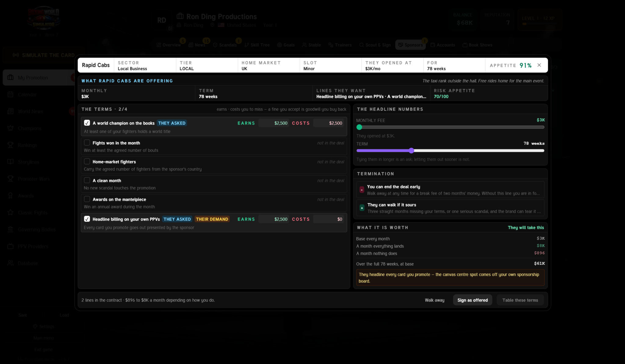
Task: Click the 'Ron Ding Productions' title
Action: [x=222, y=16]
